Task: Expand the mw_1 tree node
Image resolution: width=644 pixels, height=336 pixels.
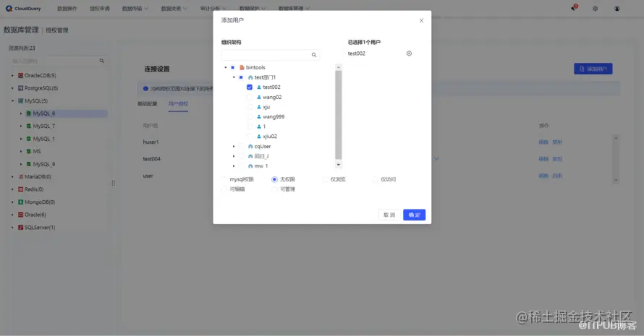Action: 234,165
